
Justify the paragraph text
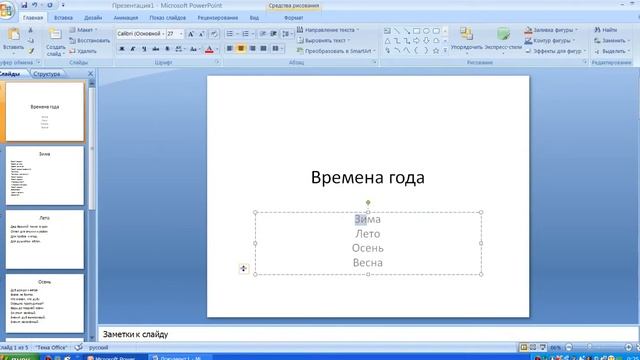point(263,49)
